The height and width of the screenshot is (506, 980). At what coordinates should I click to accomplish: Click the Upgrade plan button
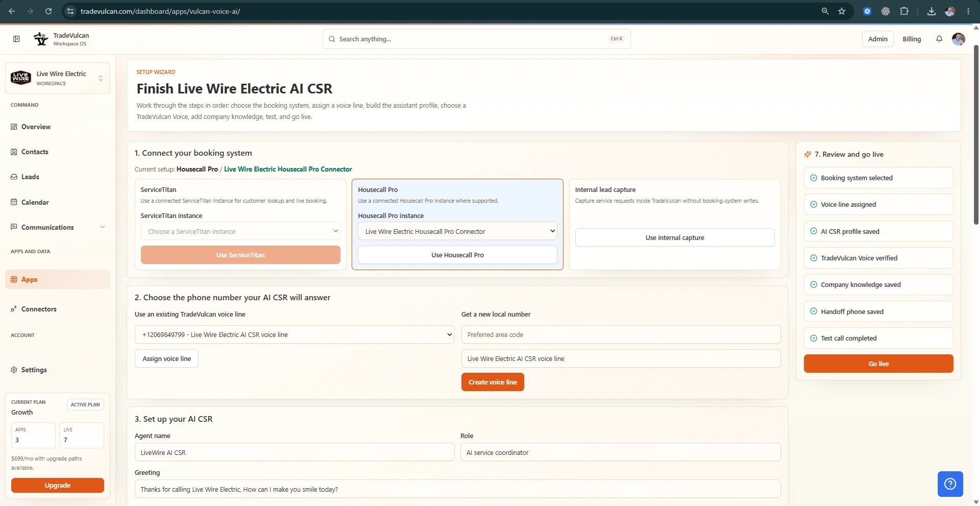click(x=58, y=485)
